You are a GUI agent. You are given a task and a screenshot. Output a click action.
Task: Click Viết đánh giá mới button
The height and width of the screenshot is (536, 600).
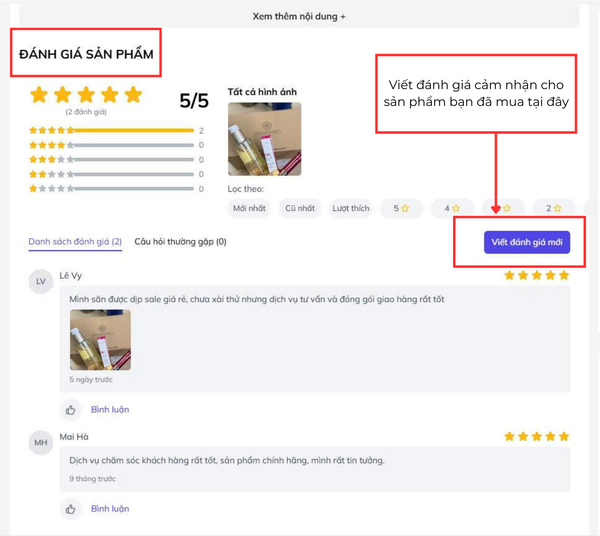click(x=527, y=242)
